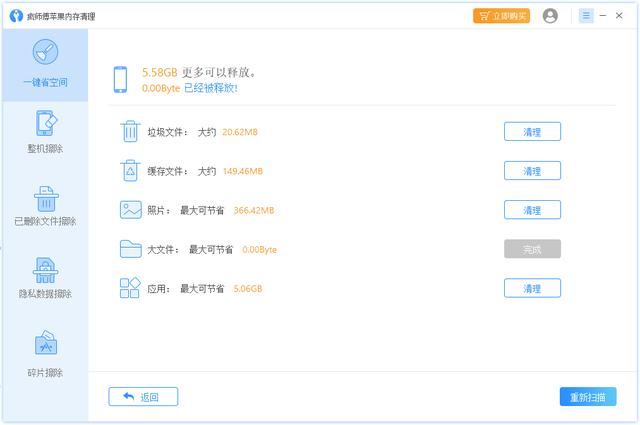
Task: Close the application window
Action: click(x=619, y=16)
